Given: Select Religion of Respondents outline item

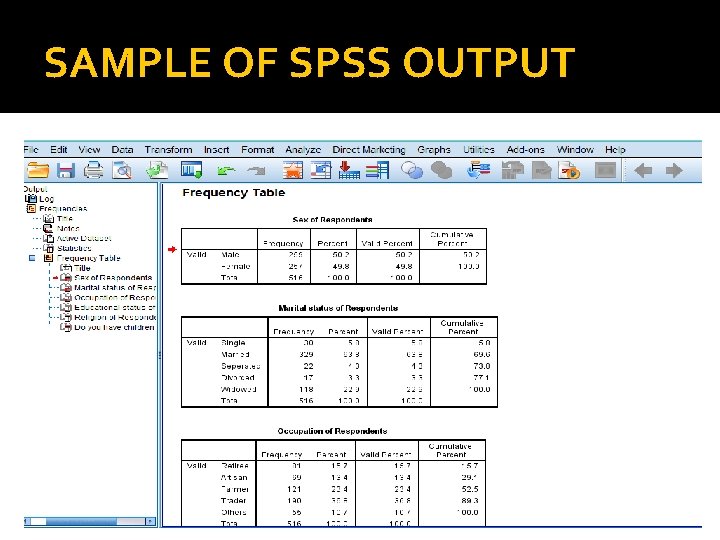Looking at the screenshot, I should click(x=115, y=318).
